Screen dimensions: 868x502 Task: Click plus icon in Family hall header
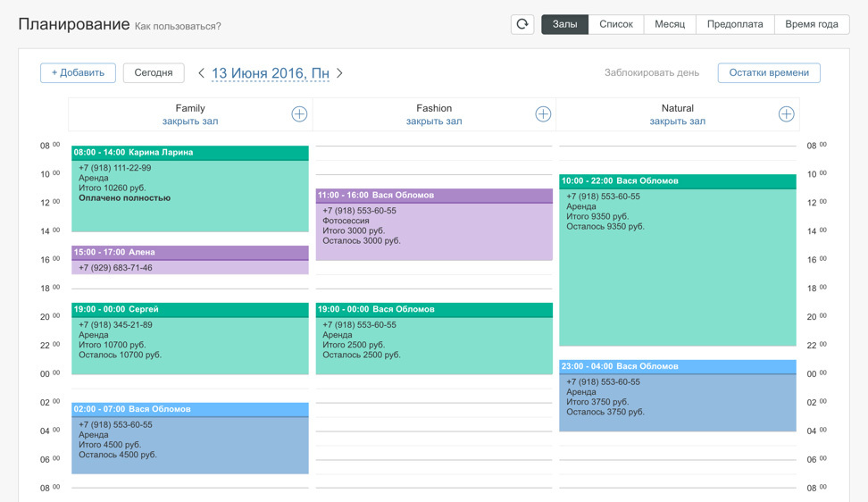click(x=299, y=114)
